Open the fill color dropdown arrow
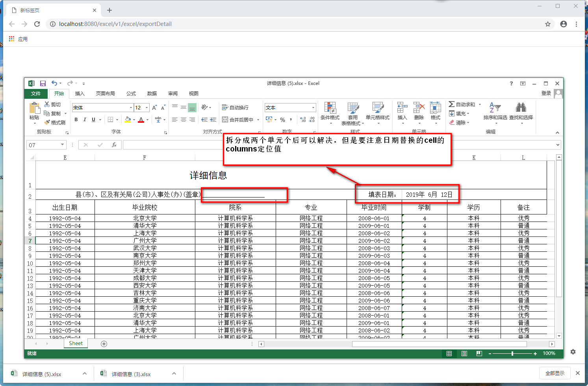This screenshot has height=386, width=588. point(134,120)
